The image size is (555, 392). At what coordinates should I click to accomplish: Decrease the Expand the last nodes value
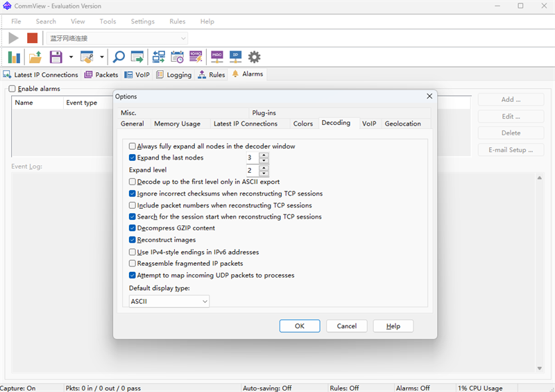[x=264, y=160]
